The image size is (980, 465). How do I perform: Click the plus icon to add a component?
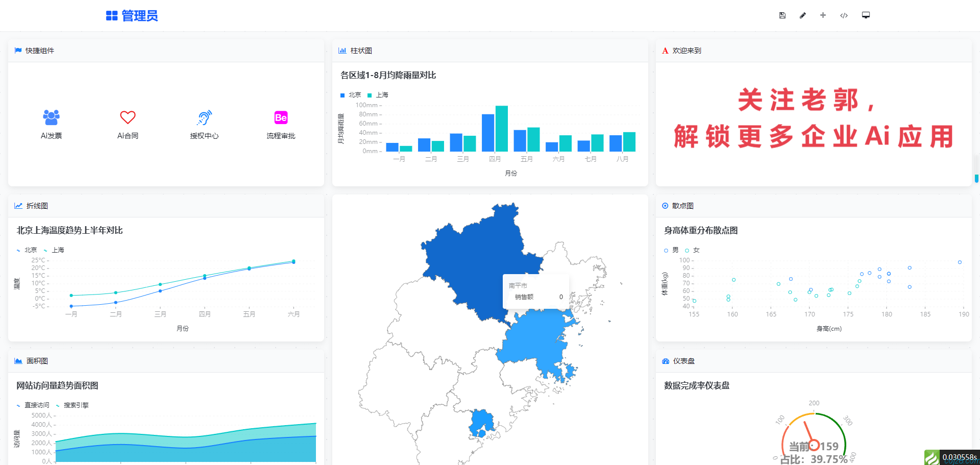823,15
